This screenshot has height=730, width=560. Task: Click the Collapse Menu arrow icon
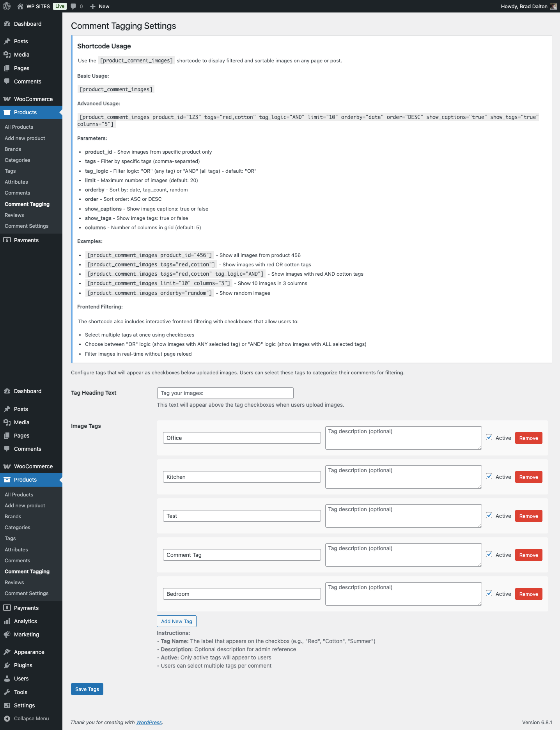click(7, 718)
